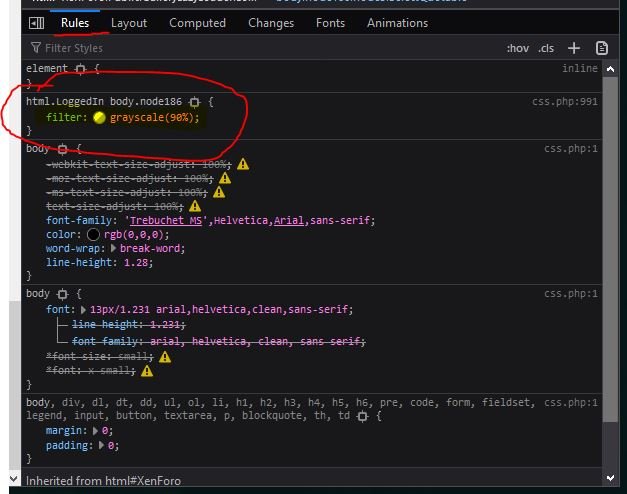The height and width of the screenshot is (494, 627).
Task: Expand the word-wrap shorthand triangle
Action: 113,248
